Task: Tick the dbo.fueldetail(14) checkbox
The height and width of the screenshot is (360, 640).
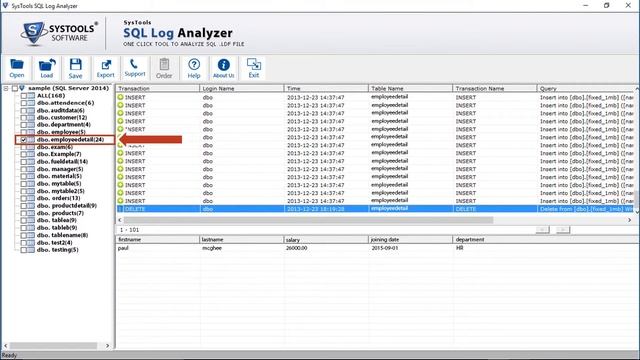Action: [x=24, y=162]
